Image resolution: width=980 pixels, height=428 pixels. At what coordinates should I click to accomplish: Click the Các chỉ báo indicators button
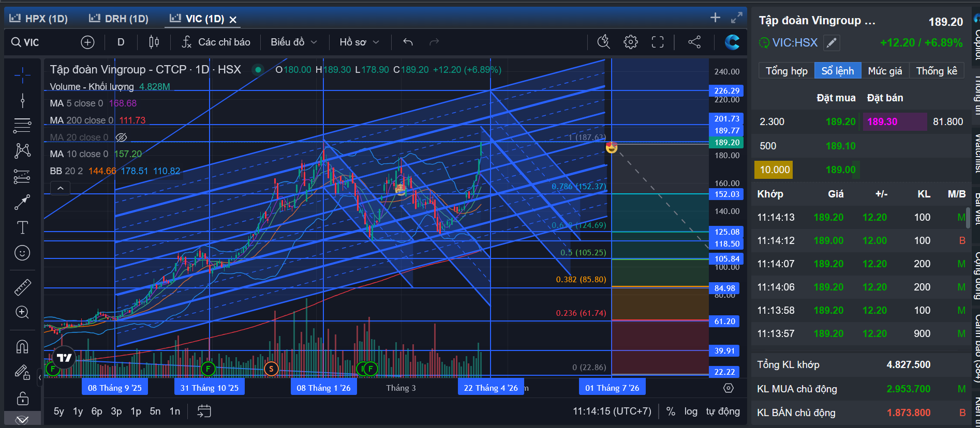coord(216,42)
